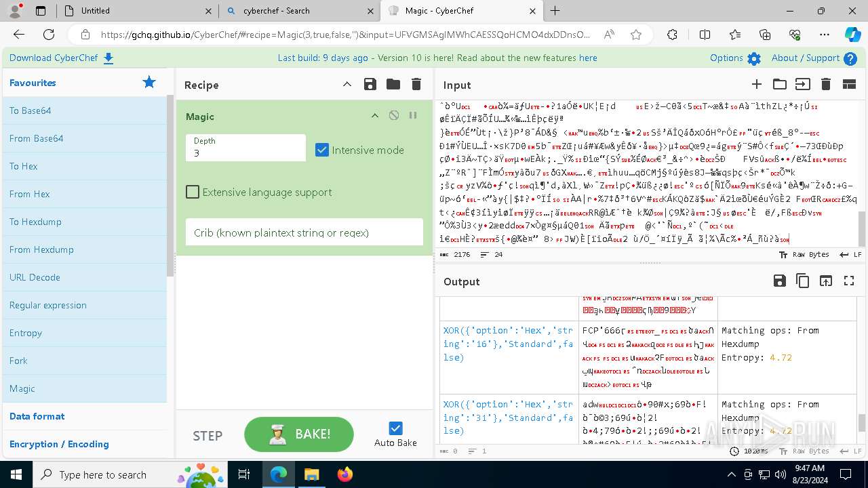Replace input with output

point(826,281)
